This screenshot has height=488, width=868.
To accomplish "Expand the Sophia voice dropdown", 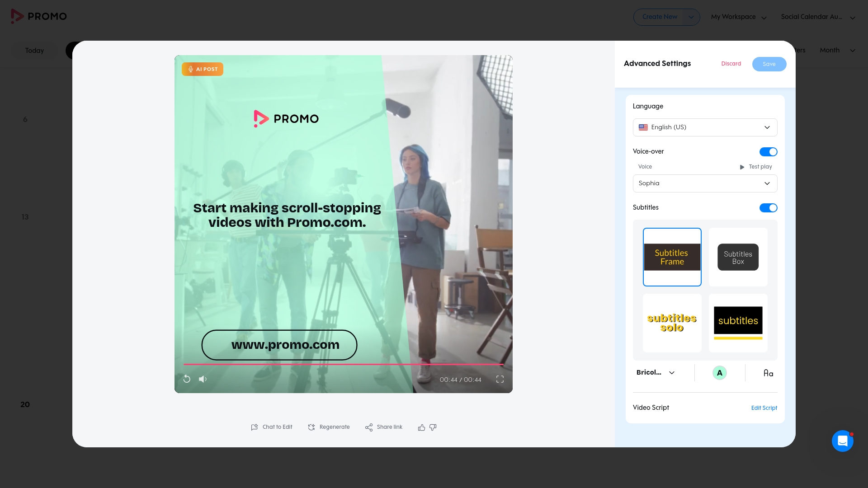I will click(705, 183).
